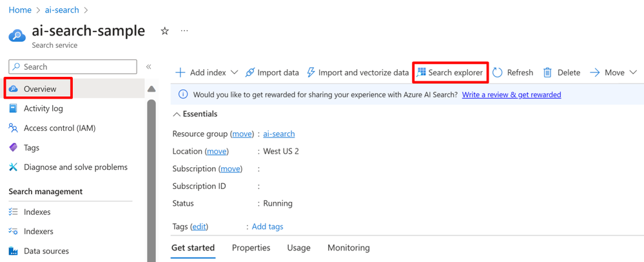Image resolution: width=644 pixels, height=262 pixels.
Task: Click the Overview cloud icon in sidebar
Action: click(x=14, y=89)
